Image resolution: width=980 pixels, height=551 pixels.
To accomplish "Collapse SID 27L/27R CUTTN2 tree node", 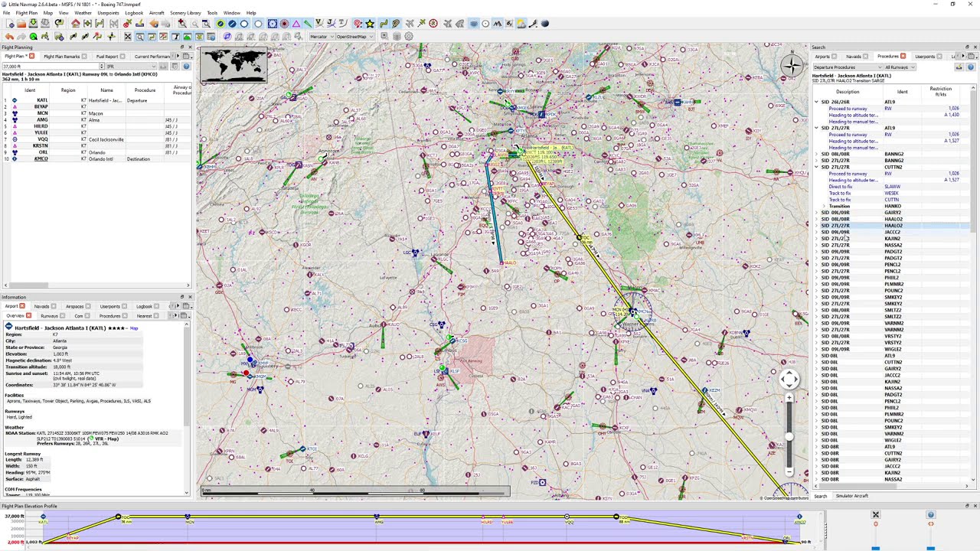I will click(x=816, y=167).
